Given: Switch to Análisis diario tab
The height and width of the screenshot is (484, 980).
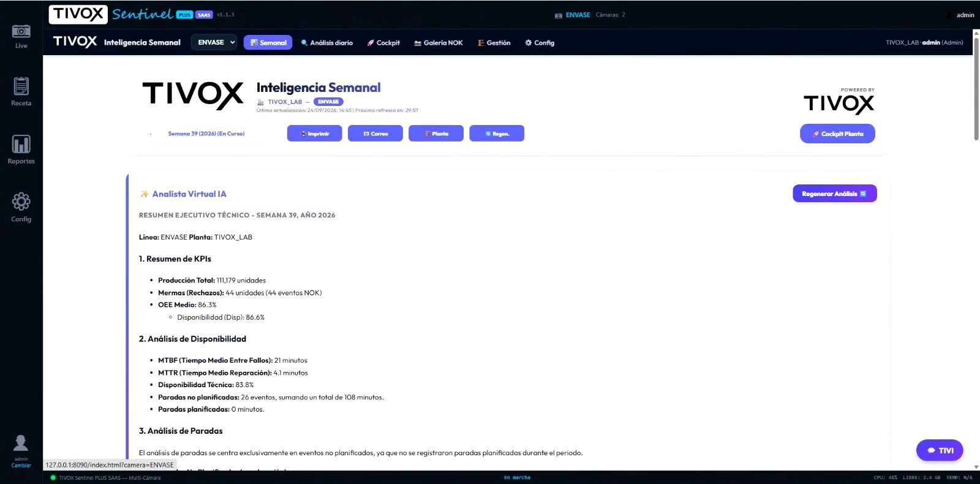Looking at the screenshot, I should 326,43.
